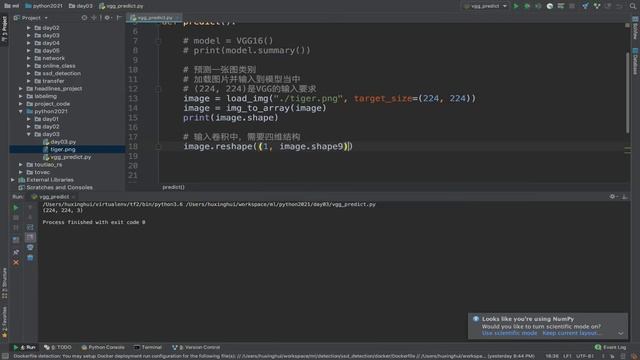640x360 pixels.
Task: Open the Structure tool window strip
Action: tap(4, 283)
